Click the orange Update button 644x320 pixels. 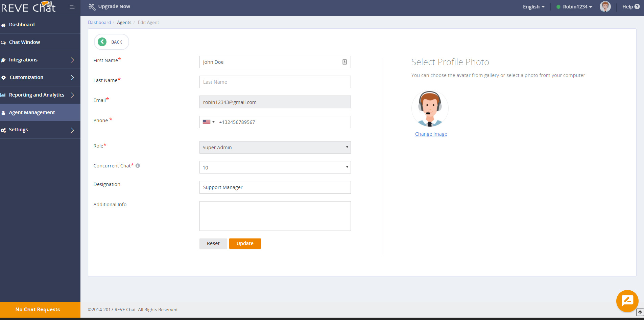(245, 244)
